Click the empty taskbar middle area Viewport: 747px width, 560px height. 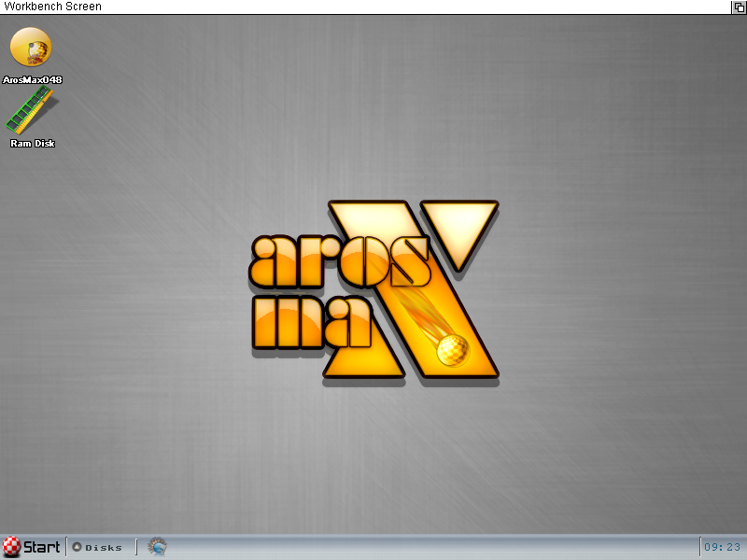[x=429, y=547]
